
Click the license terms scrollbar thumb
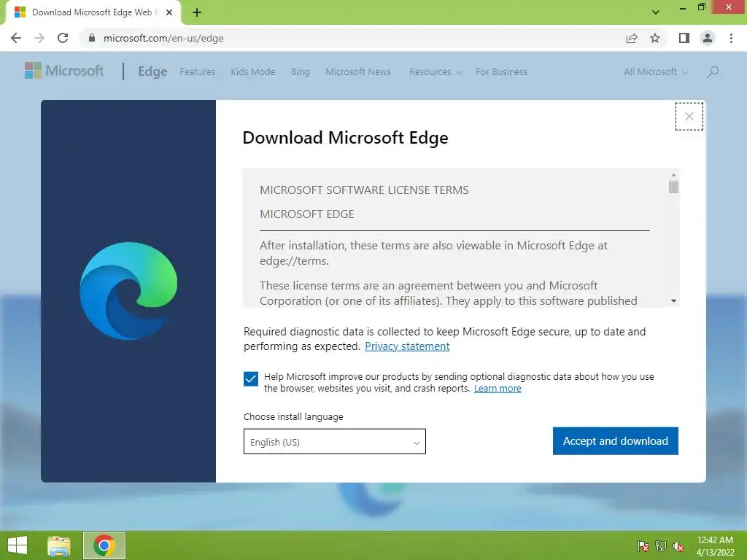(673, 186)
